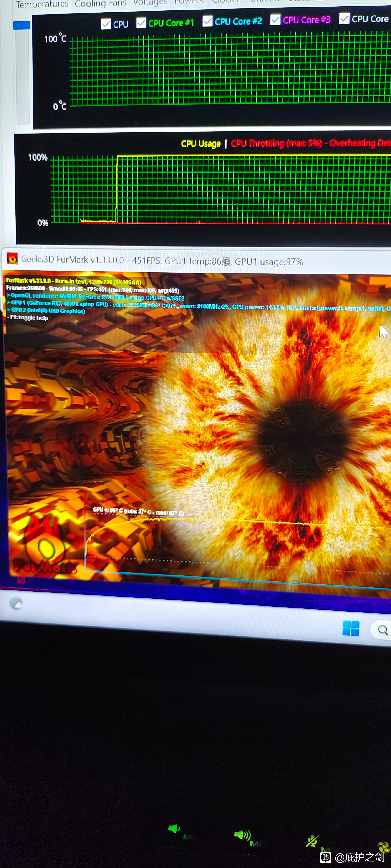Click the CPU temperature graph area

230,69
